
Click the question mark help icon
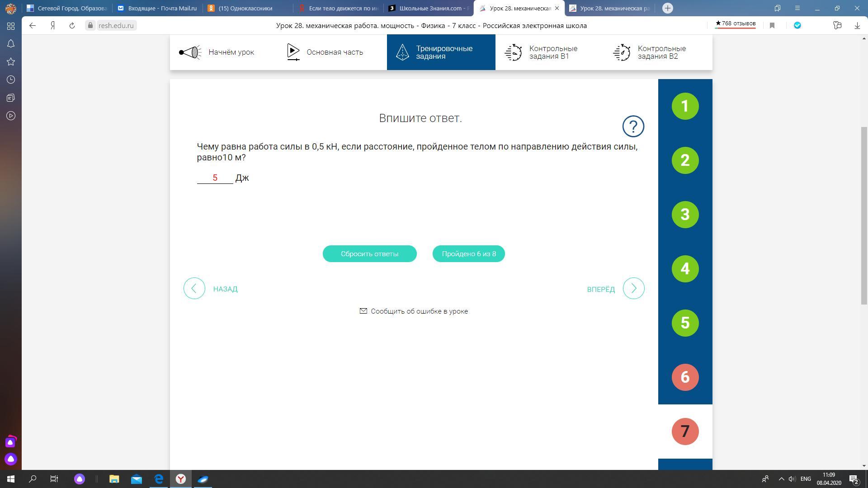(x=633, y=127)
